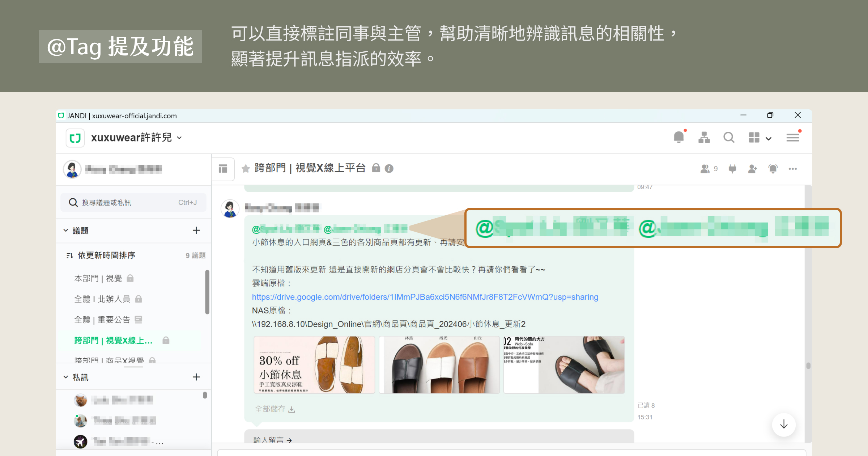868x456 pixels.
Task: Open the 本部門 | 視覺 topic
Action: click(x=98, y=278)
